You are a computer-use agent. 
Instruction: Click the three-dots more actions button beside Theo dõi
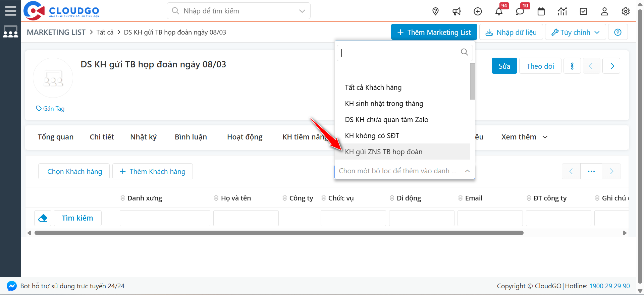572,66
